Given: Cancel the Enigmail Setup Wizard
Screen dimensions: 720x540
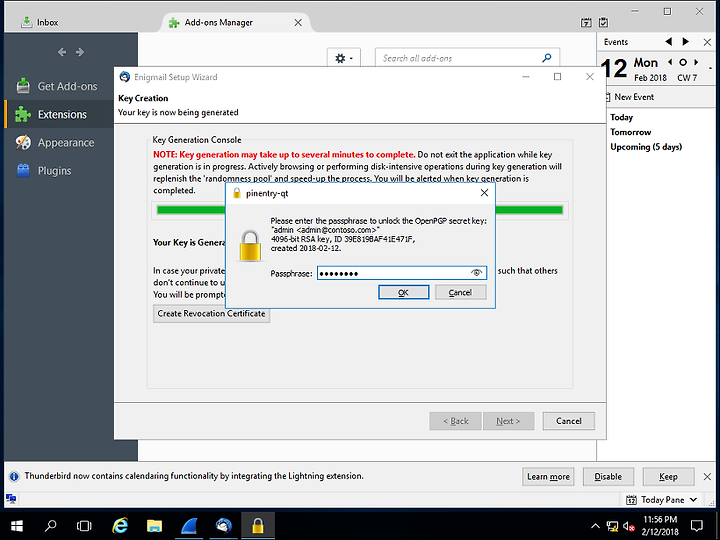Looking at the screenshot, I should pos(568,421).
